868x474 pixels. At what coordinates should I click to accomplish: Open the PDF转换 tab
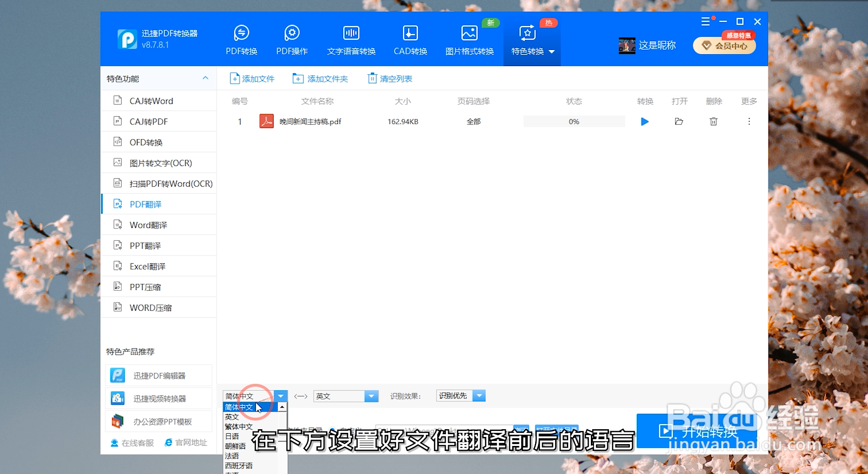click(x=241, y=41)
